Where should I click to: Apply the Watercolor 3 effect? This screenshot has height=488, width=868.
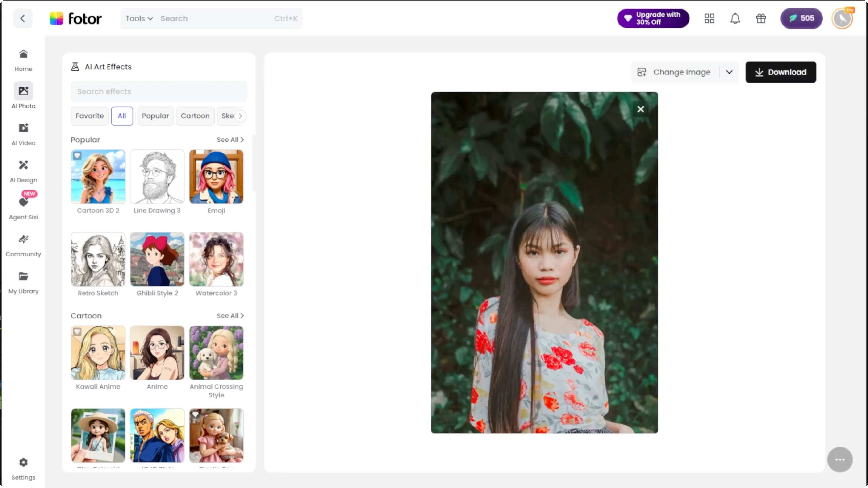(216, 259)
